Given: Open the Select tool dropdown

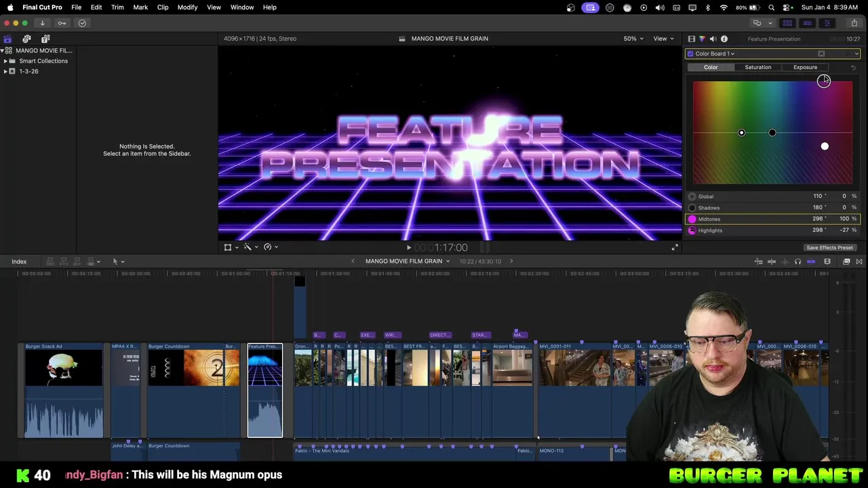Looking at the screenshot, I should [118, 262].
